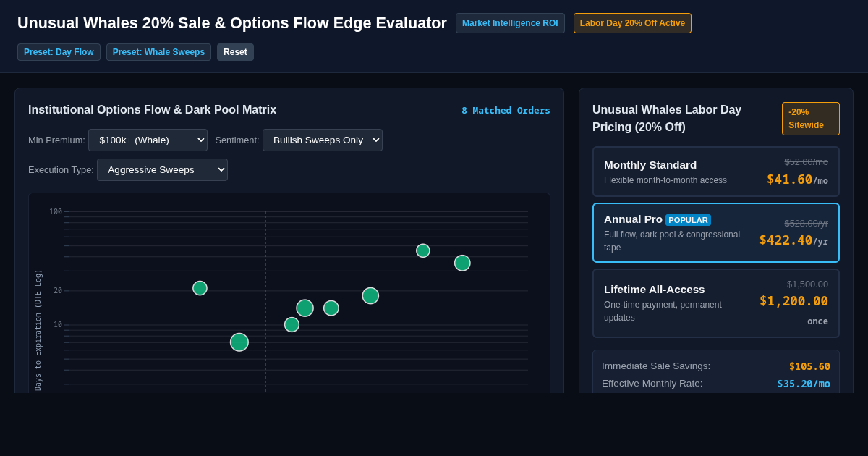Apply the Whale Sweeps preset
Viewport: 868px width, 456px height.
click(x=158, y=52)
